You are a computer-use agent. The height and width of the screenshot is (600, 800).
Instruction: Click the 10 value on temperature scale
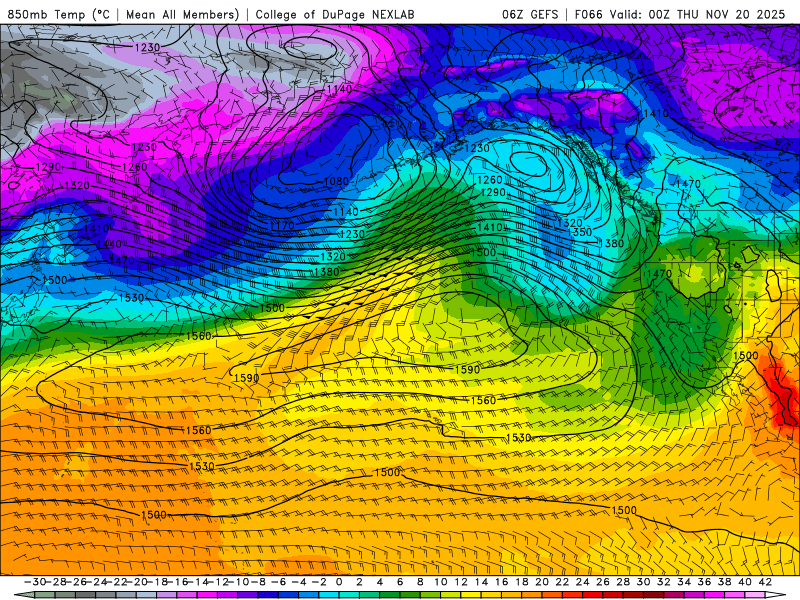coord(441,582)
